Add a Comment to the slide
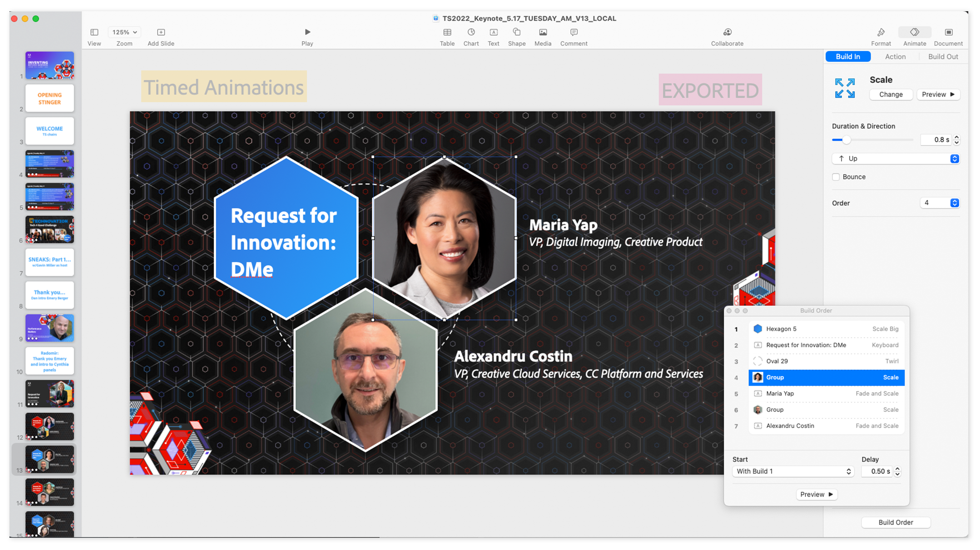This screenshot has height=550, width=980. [574, 32]
